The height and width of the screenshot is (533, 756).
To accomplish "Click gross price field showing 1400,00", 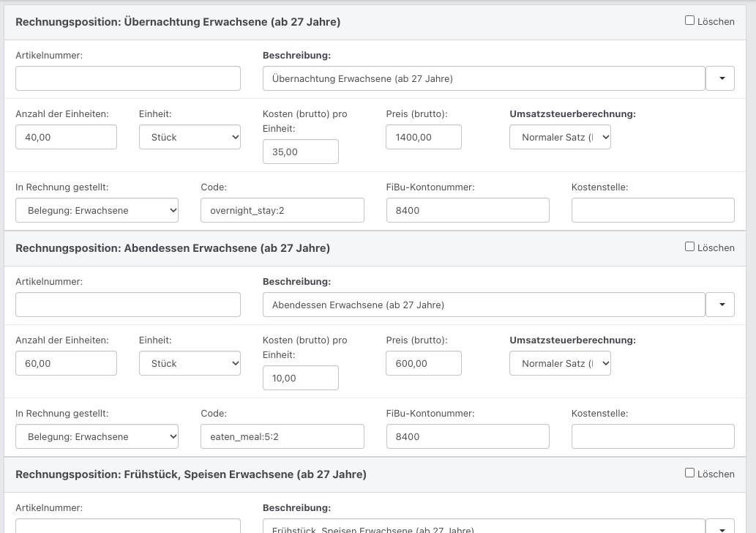I will click(424, 137).
